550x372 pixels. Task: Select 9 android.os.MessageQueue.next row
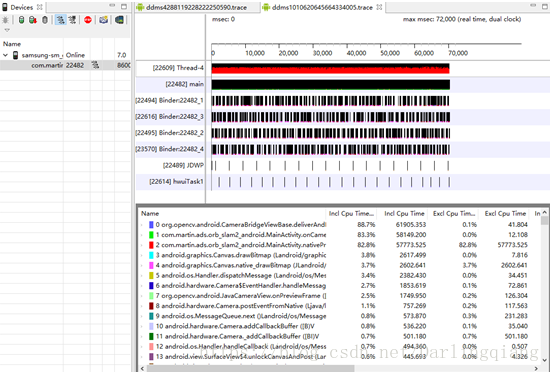click(x=338, y=316)
